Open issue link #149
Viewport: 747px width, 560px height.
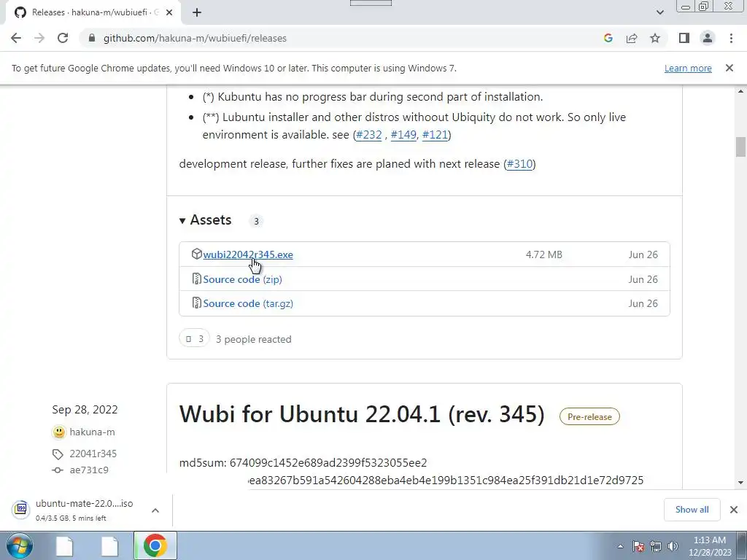pyautogui.click(x=403, y=135)
